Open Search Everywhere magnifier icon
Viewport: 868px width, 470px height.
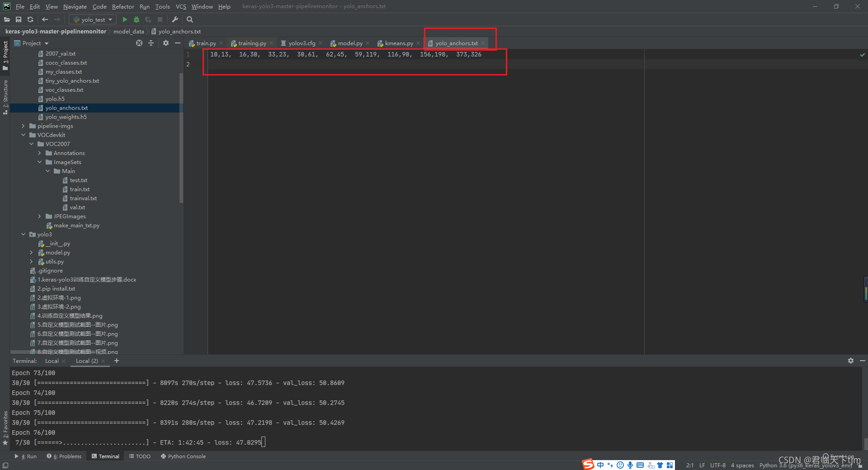pos(190,19)
